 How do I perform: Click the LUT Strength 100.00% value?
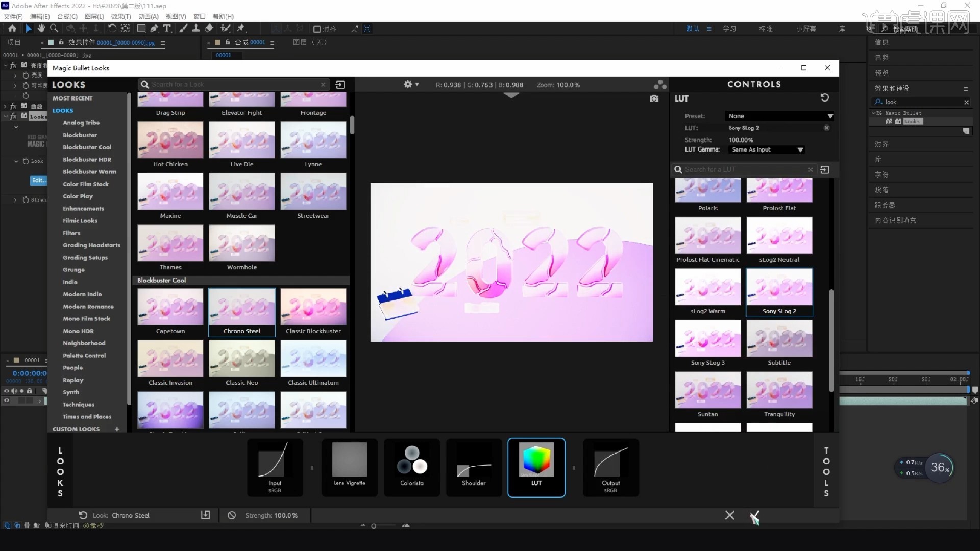[741, 140]
